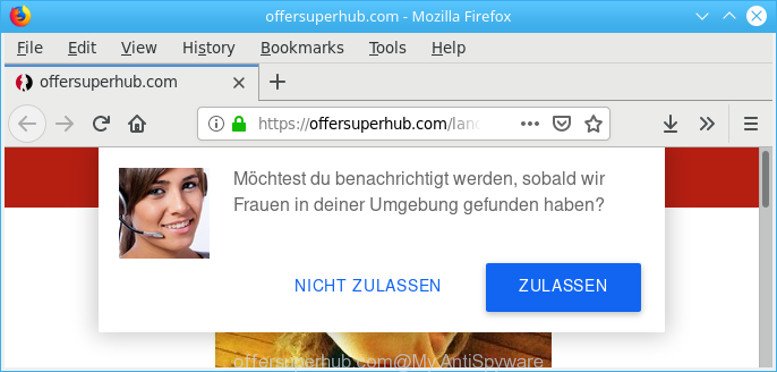This screenshot has height=372, width=777.
Task: Open the Help menu
Action: [x=448, y=48]
